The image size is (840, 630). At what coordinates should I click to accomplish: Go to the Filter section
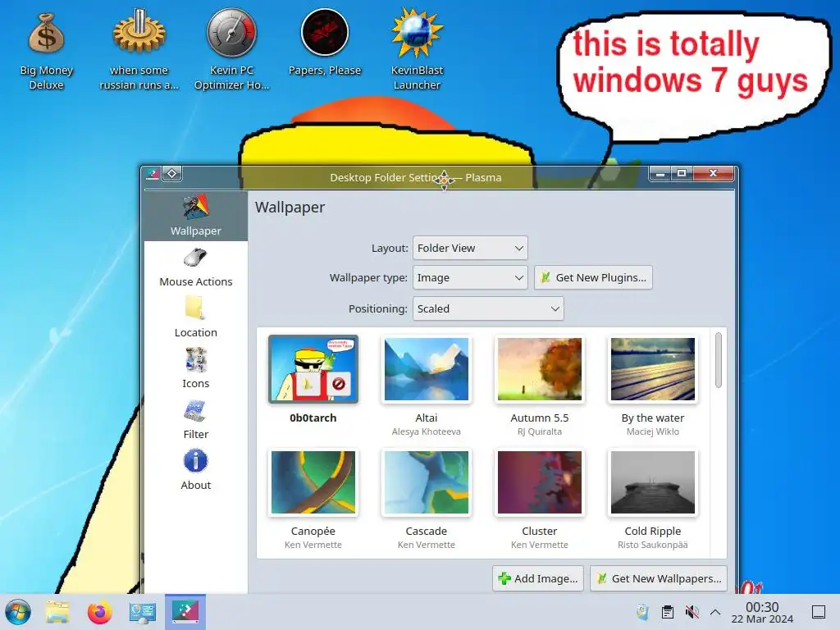coord(195,419)
